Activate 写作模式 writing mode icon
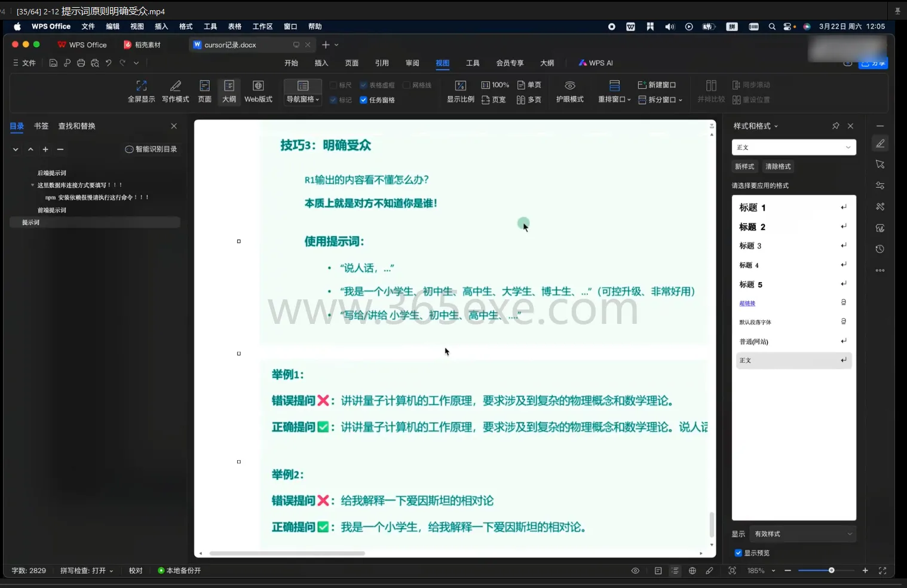907x588 pixels. click(x=175, y=91)
